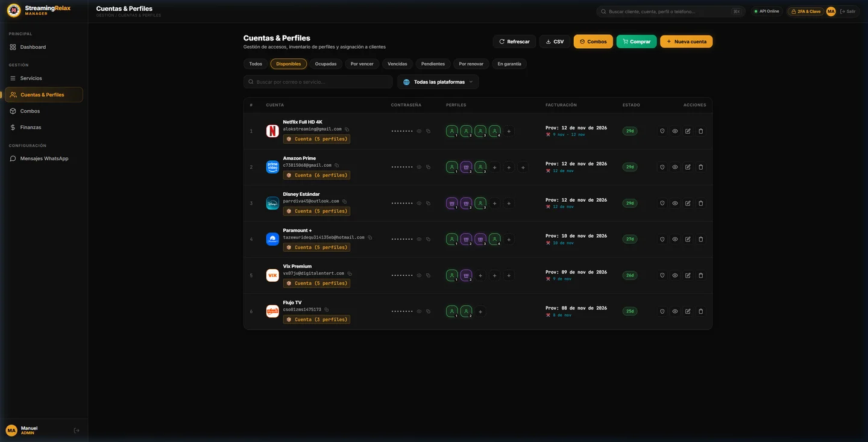Click Cuenta (3 perfiles) tag under Flujo TV

316,320
